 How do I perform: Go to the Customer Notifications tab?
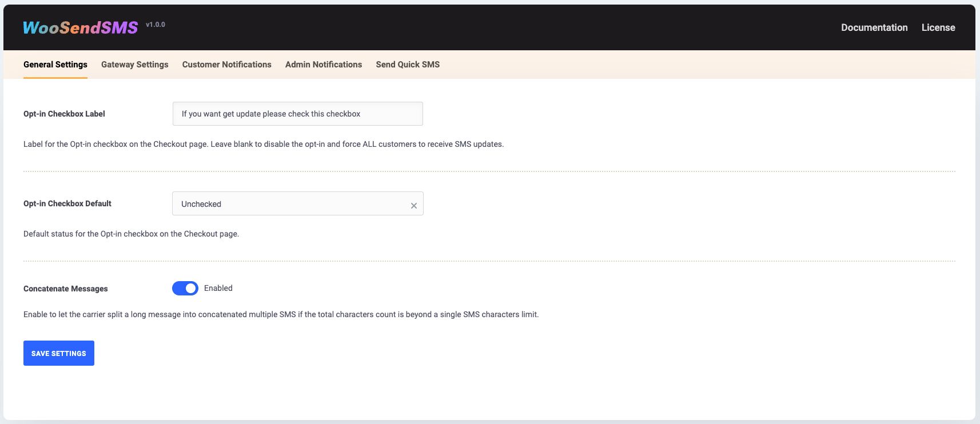point(226,65)
